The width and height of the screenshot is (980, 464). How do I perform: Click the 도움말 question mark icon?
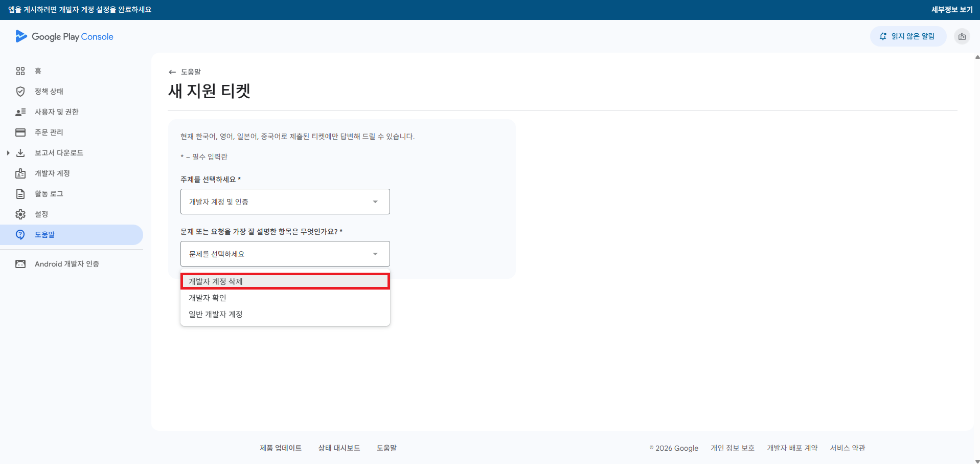20,235
